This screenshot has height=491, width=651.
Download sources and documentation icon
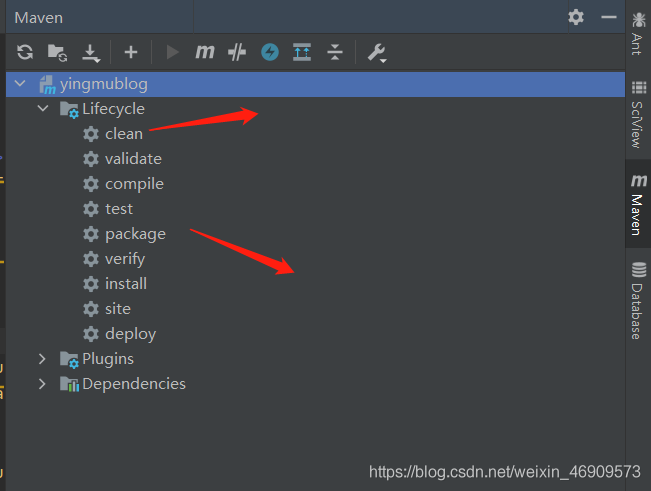point(91,53)
